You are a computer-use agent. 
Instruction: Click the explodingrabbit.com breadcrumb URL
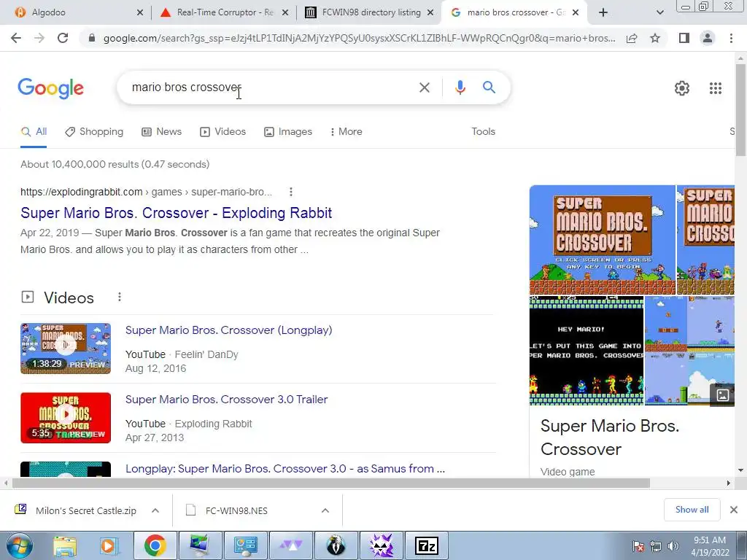[146, 192]
